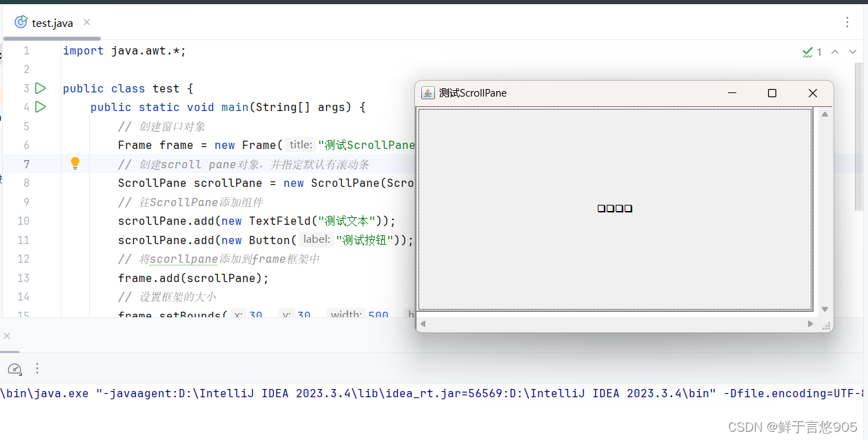Go to next highlighted problem arrow

click(853, 52)
